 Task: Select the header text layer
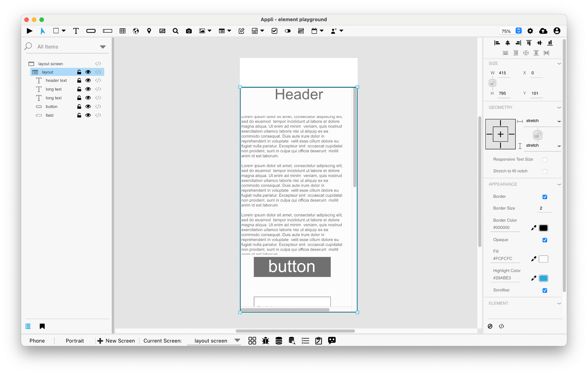click(56, 80)
